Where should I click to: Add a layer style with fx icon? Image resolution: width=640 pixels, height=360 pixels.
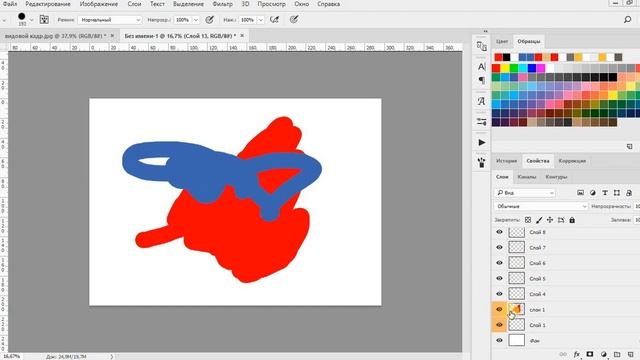tap(577, 354)
